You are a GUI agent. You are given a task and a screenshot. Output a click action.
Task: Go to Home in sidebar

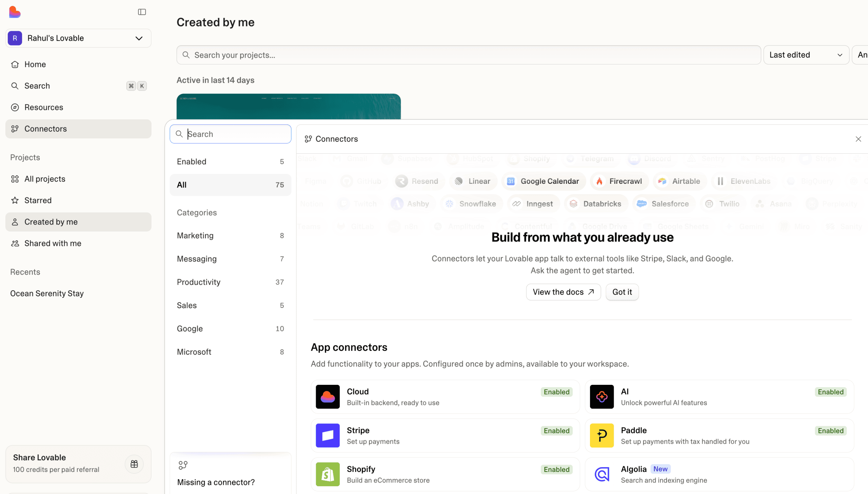coord(78,64)
